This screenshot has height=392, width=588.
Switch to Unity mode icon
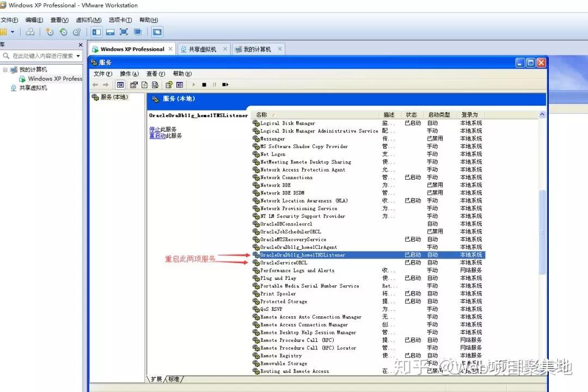pos(138,32)
